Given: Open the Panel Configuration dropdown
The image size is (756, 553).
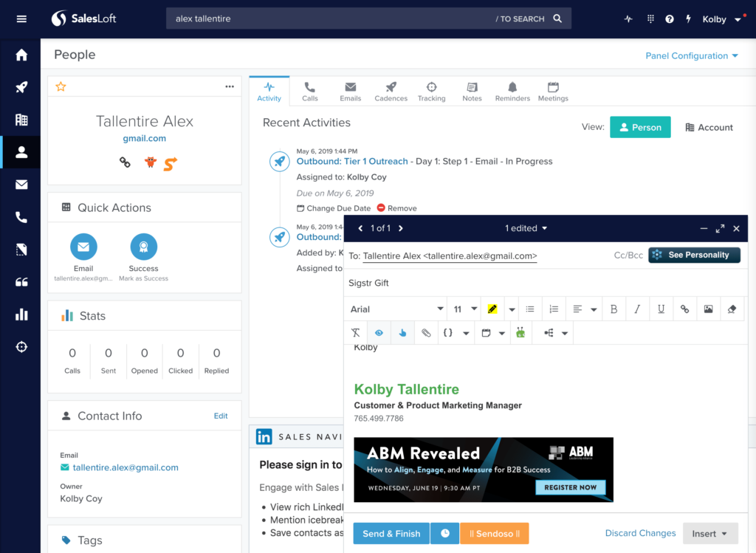Looking at the screenshot, I should point(692,56).
